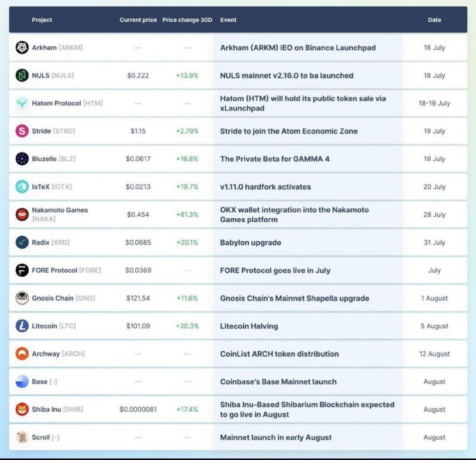Click the Project column header
This screenshot has width=476, height=460.
tap(42, 20)
